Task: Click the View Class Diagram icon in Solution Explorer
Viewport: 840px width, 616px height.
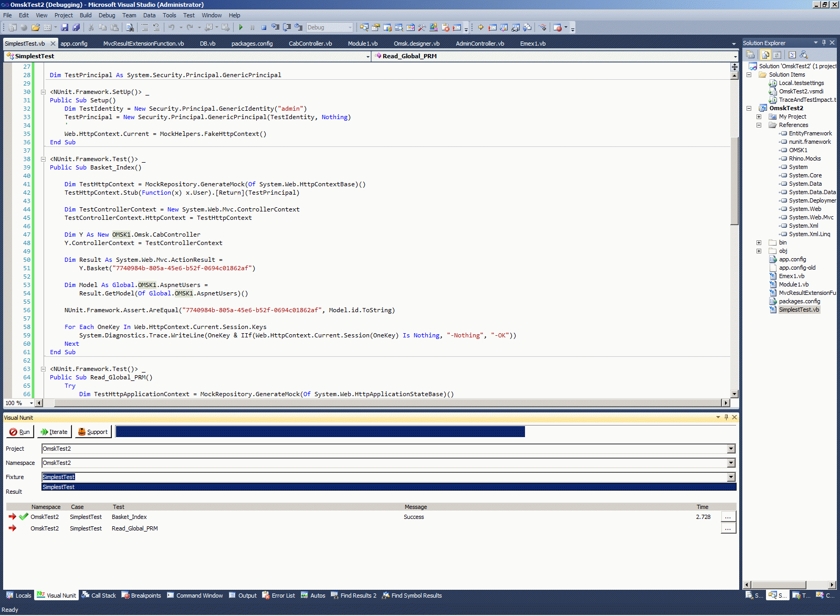Action: [804, 55]
